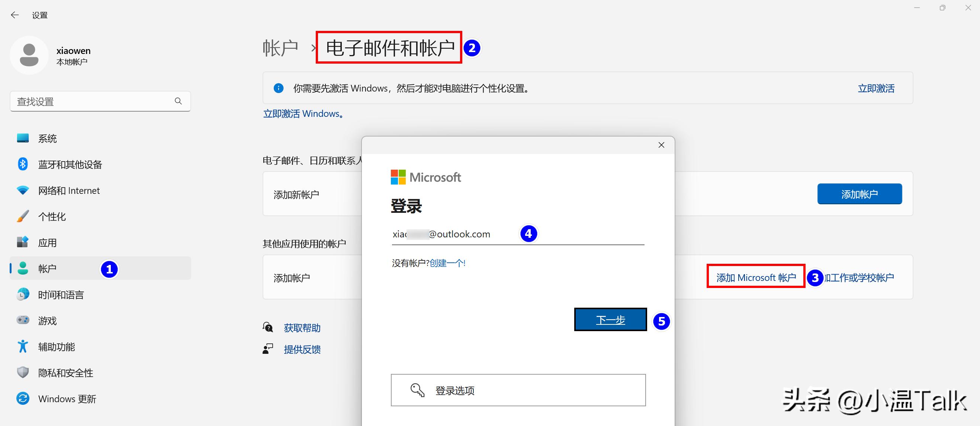Click the Wi-Fi icon beside 网络和 Internet

(x=23, y=190)
